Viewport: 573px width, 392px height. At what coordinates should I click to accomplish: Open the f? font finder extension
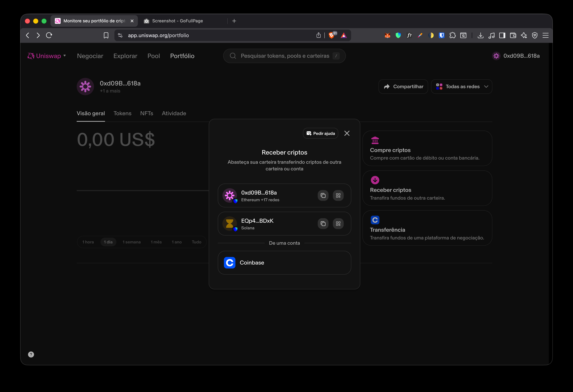tap(409, 36)
